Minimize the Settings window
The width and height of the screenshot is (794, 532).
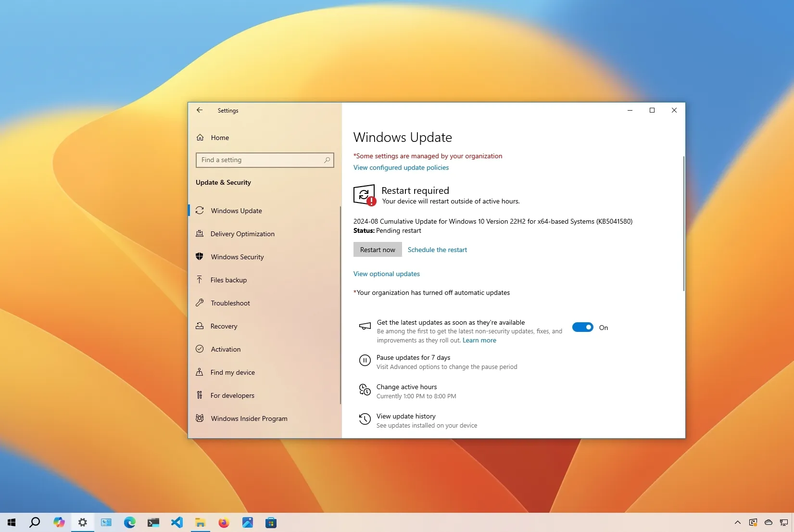630,110
